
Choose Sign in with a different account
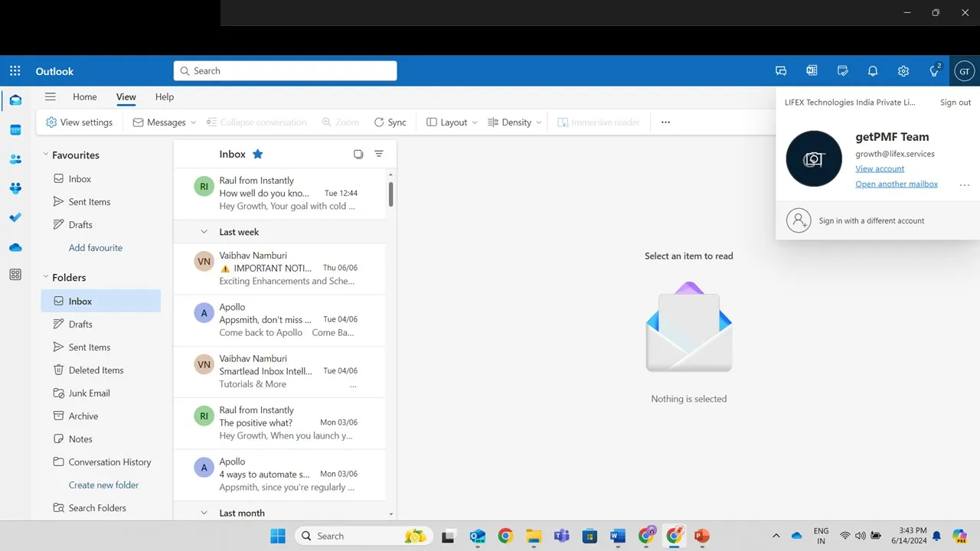tap(877, 220)
